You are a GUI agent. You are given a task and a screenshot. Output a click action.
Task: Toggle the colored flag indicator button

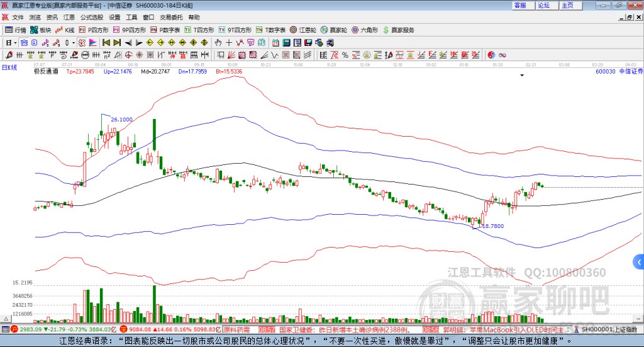(93, 43)
